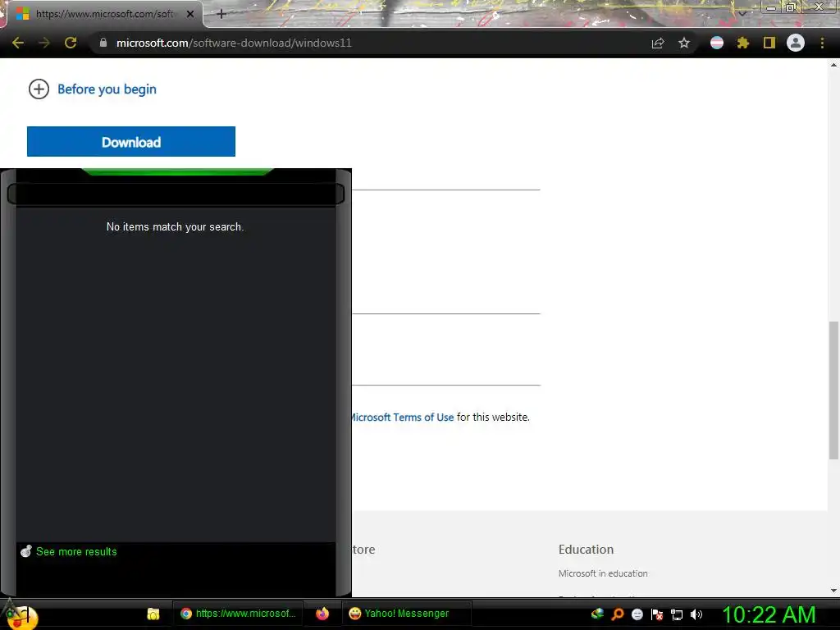
Task: Close the microsoft.com tab
Action: tap(190, 14)
